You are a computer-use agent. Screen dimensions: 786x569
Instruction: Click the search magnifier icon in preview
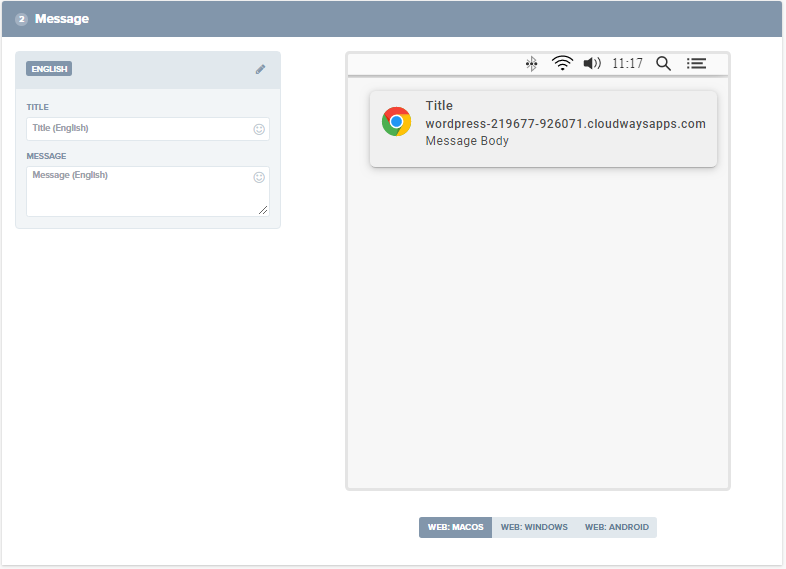point(663,64)
